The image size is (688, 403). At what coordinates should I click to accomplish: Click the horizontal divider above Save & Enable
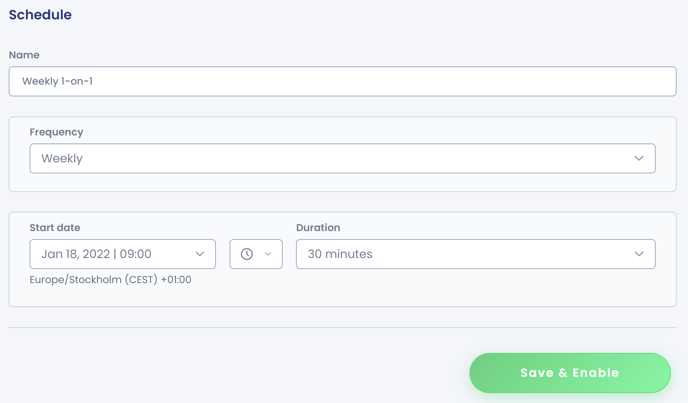(x=342, y=327)
